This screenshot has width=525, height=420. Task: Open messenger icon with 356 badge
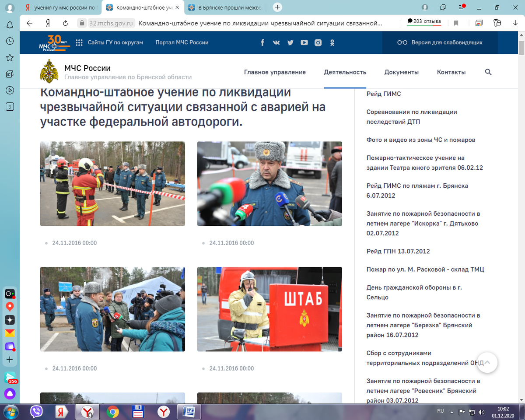pyautogui.click(x=10, y=378)
